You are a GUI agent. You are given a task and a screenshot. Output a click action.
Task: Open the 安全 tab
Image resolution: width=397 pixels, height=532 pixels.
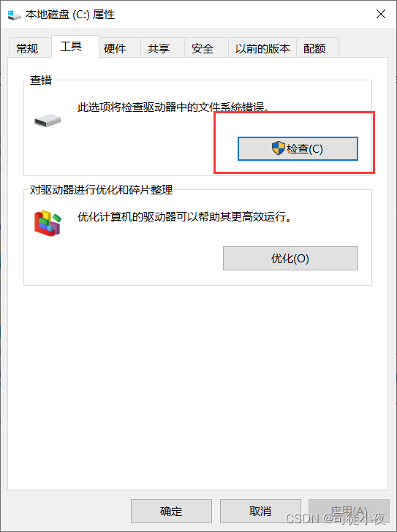pos(203,48)
